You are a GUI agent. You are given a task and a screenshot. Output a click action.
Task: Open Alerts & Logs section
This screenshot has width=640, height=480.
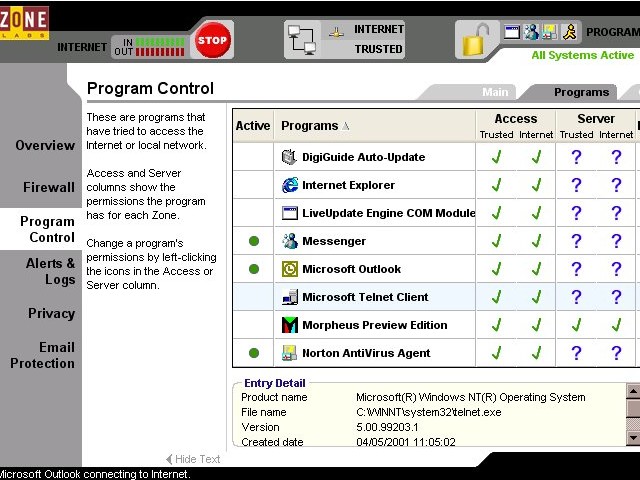pos(50,271)
